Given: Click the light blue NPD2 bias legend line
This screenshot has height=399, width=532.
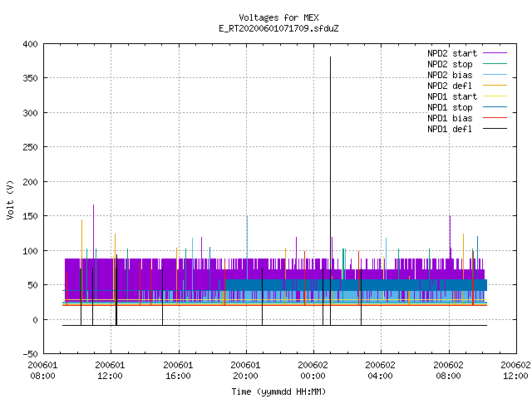Looking at the screenshot, I should pos(495,75).
